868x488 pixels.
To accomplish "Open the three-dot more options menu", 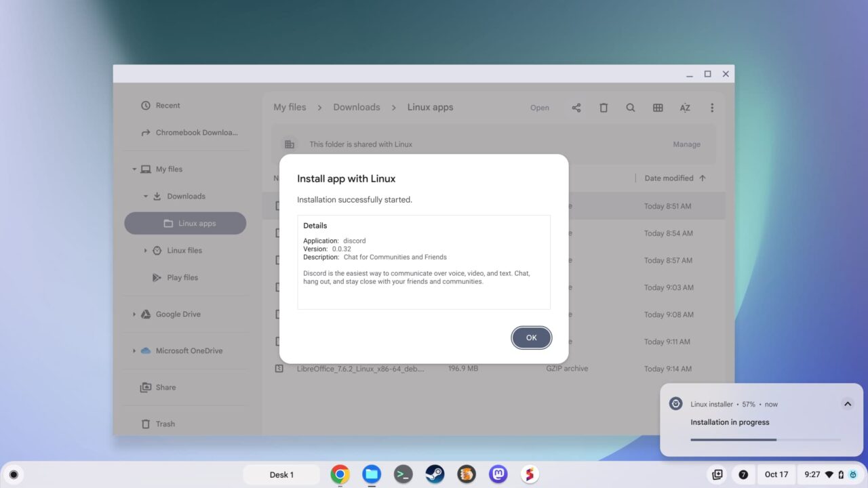I will [712, 108].
